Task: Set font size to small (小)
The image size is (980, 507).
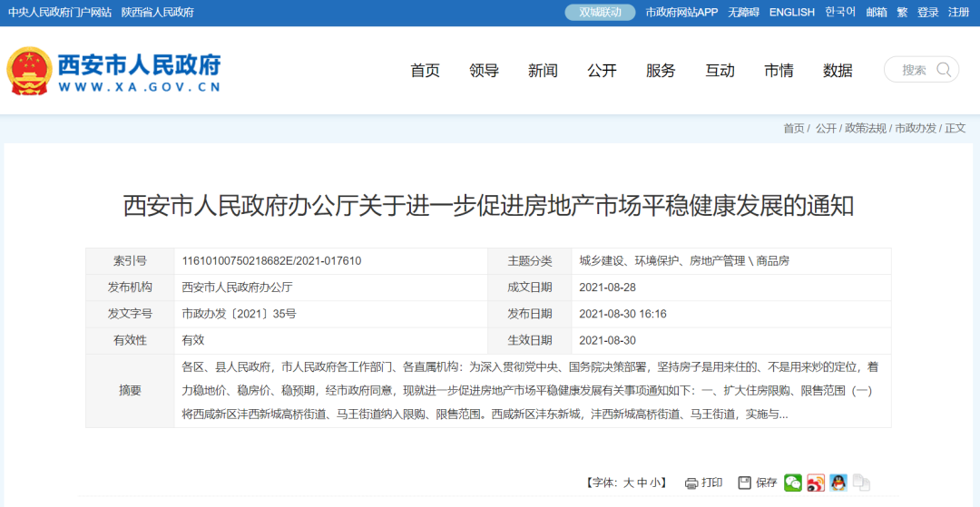Action: click(656, 483)
